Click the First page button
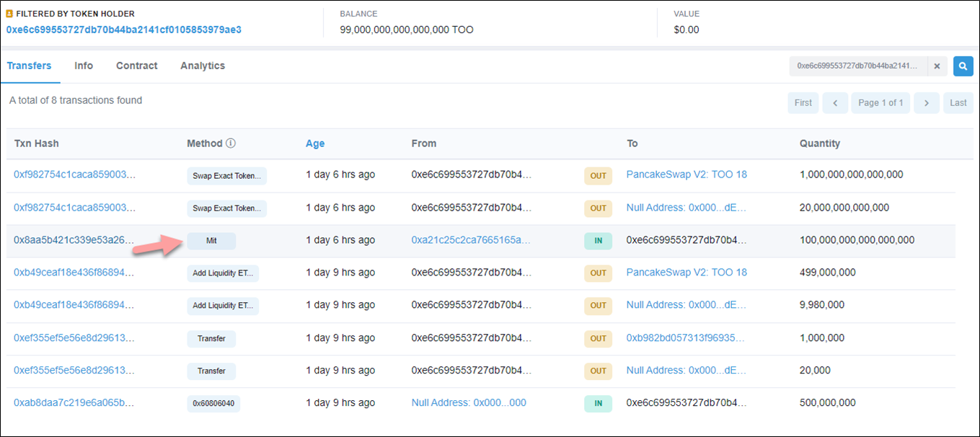980x437 pixels. pos(803,103)
